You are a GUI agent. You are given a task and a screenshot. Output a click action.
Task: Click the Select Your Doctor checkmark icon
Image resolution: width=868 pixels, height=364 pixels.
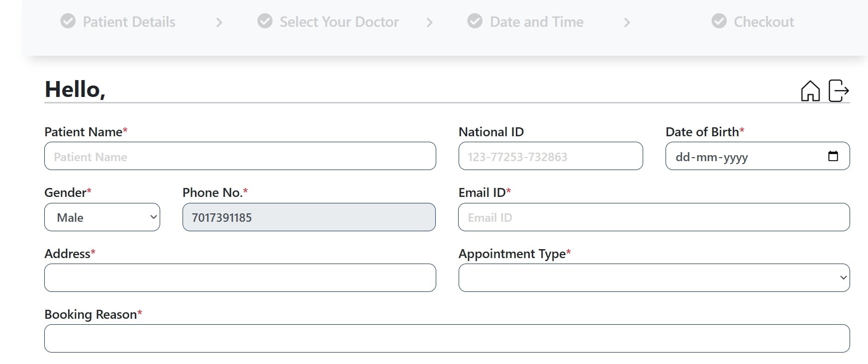coord(265,21)
